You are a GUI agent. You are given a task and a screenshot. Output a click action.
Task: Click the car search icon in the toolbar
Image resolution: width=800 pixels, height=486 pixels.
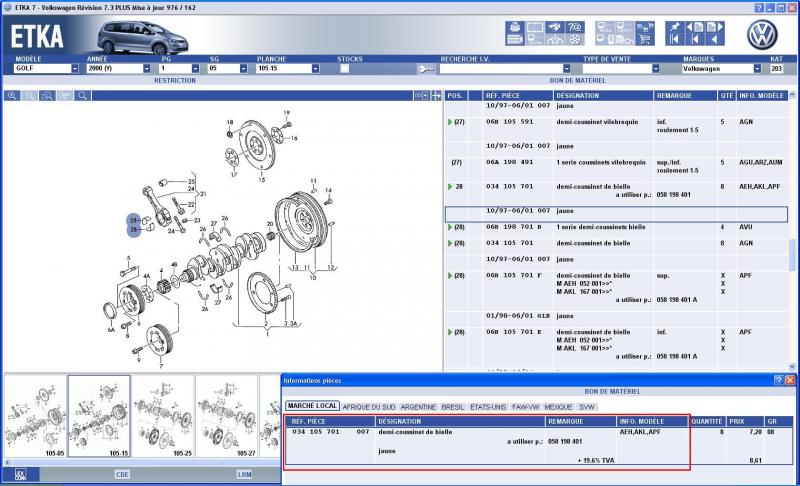555,28
